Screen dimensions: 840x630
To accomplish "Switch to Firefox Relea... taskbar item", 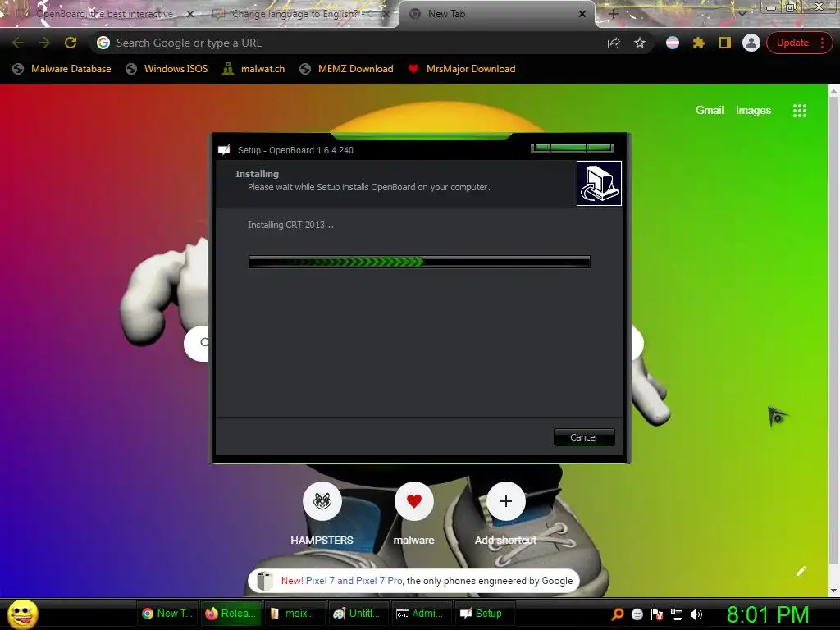I will pos(231,614).
